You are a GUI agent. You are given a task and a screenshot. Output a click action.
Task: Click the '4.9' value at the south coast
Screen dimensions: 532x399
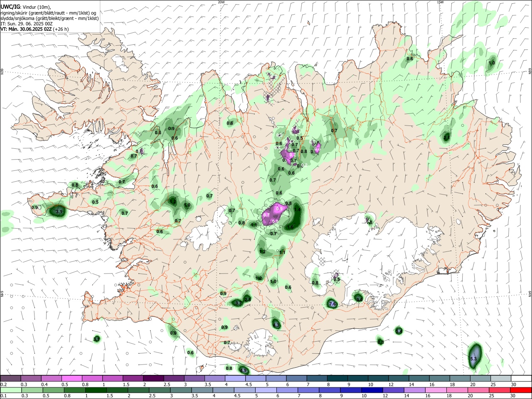(x=244, y=370)
